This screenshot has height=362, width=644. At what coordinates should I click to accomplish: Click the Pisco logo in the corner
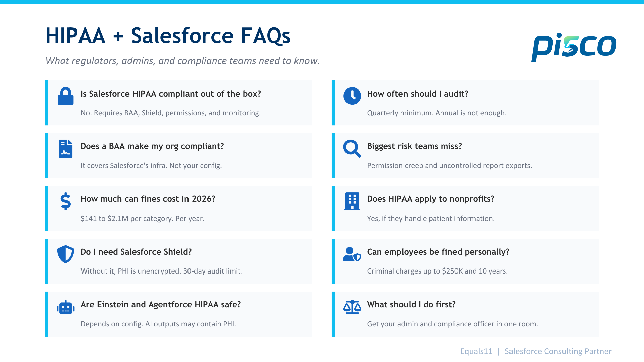click(x=574, y=47)
